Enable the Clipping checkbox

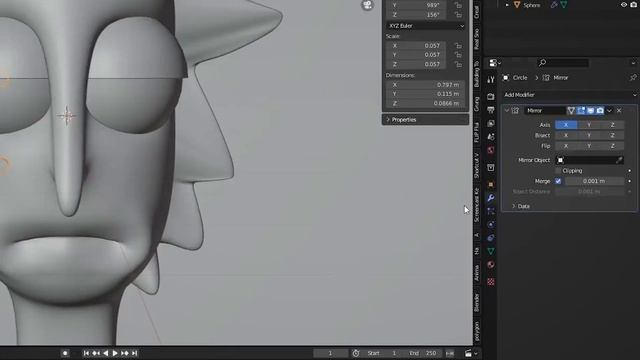click(x=558, y=171)
